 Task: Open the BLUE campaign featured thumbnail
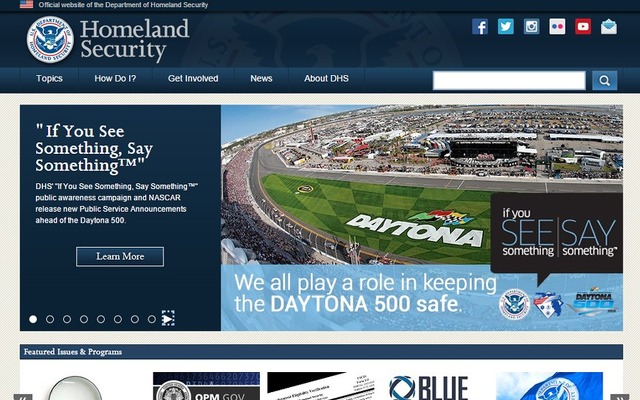[429, 387]
